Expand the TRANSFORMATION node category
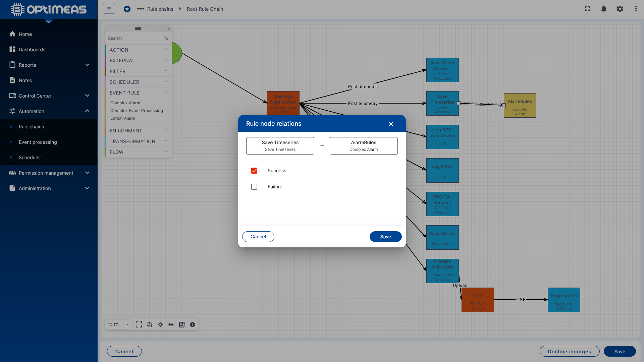 pos(138,141)
